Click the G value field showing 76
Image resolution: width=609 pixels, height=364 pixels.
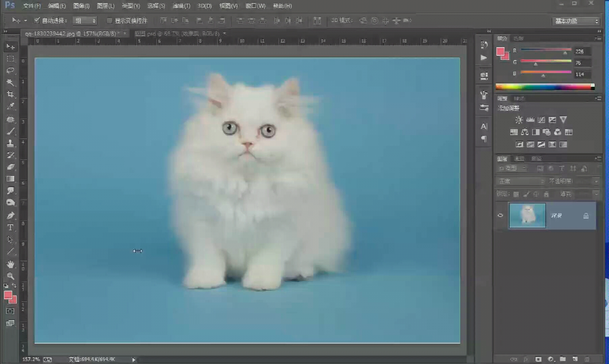point(583,63)
